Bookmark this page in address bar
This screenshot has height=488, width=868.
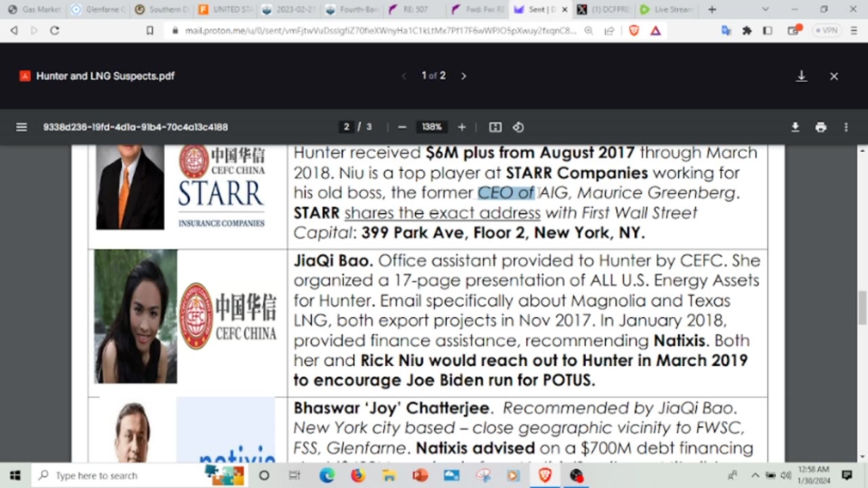pyautogui.click(x=150, y=30)
